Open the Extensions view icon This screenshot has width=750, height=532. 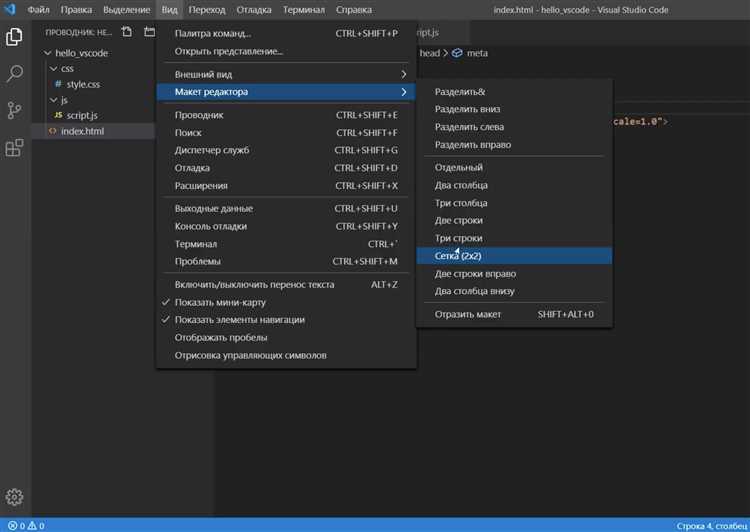[x=15, y=148]
